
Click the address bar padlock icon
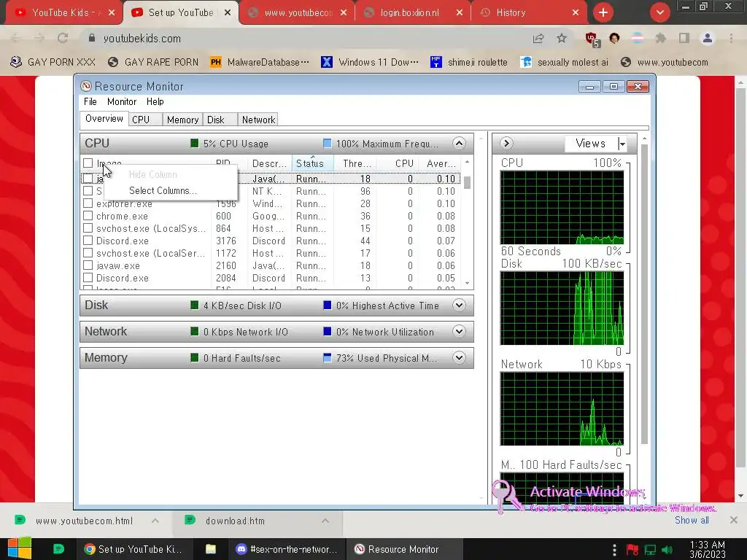92,38
